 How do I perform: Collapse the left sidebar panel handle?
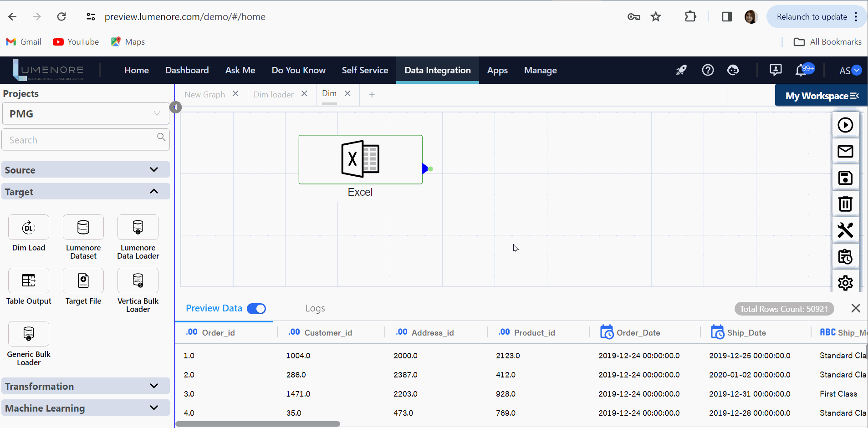pyautogui.click(x=175, y=107)
